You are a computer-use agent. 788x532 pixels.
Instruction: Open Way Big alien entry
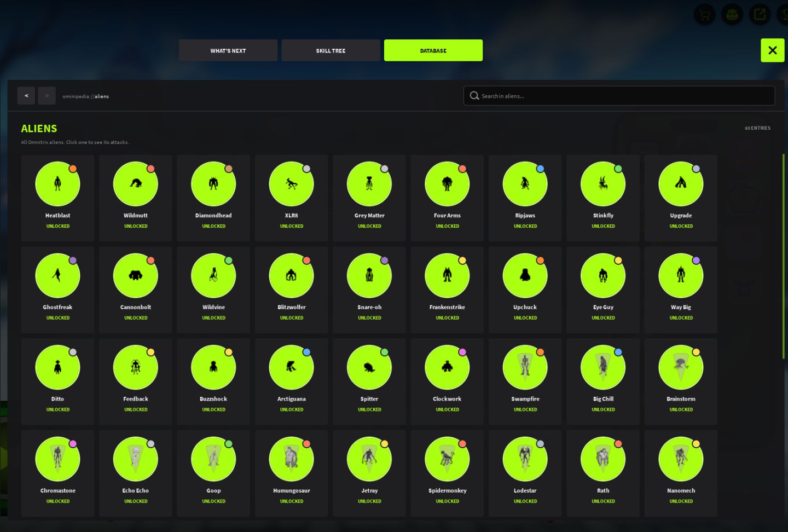pyautogui.click(x=681, y=290)
